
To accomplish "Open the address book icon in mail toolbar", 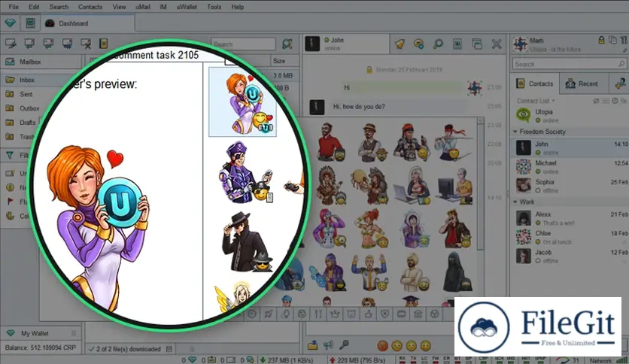I will (104, 44).
